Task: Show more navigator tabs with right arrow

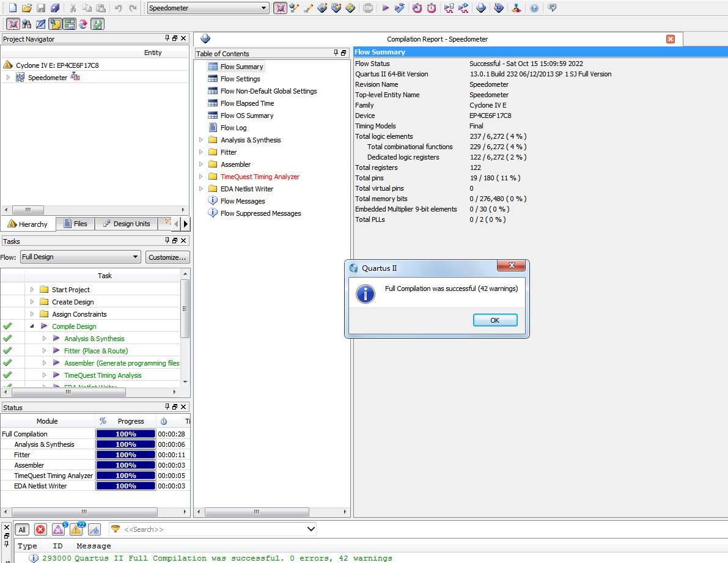Action: pos(185,224)
